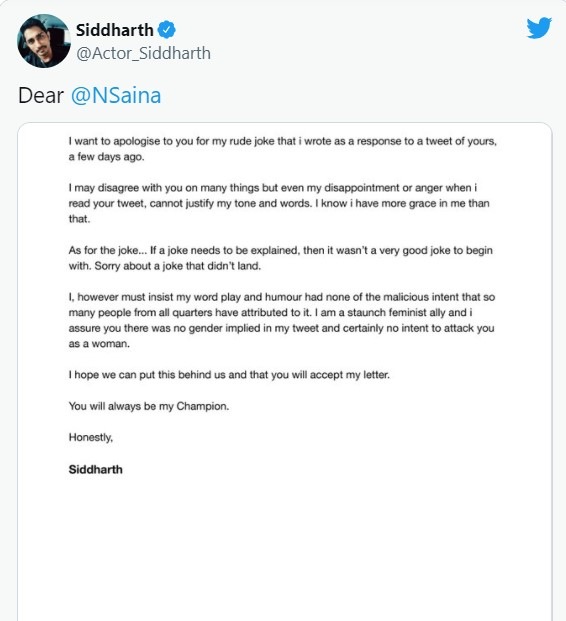Screen dimensions: 566x621
Task: Open the attached letter image via its blank area
Action: tap(284, 551)
